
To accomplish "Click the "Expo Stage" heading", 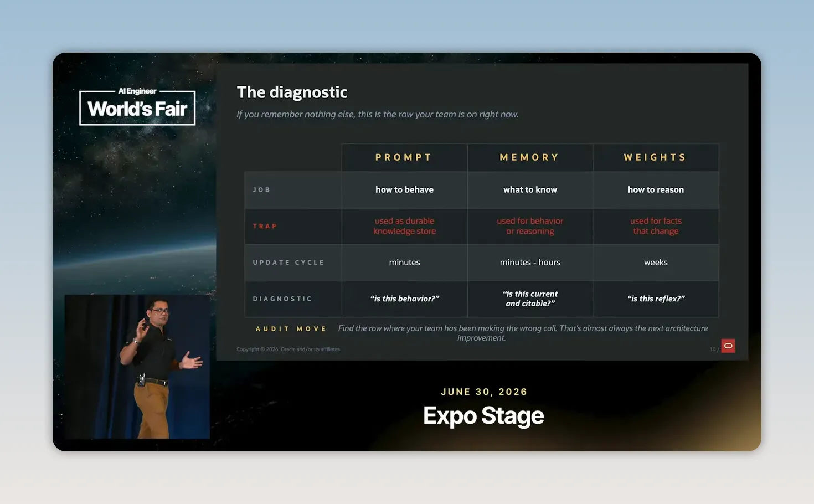I will pyautogui.click(x=483, y=416).
